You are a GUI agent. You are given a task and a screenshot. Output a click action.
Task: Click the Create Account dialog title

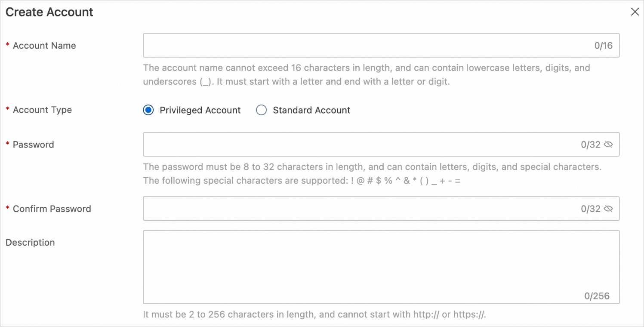49,12
